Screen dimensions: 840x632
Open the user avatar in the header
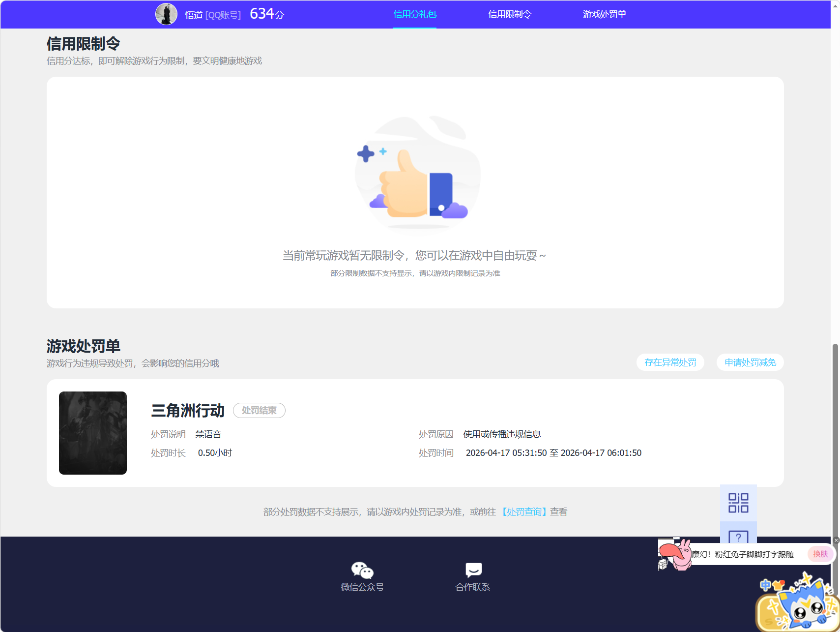point(166,14)
